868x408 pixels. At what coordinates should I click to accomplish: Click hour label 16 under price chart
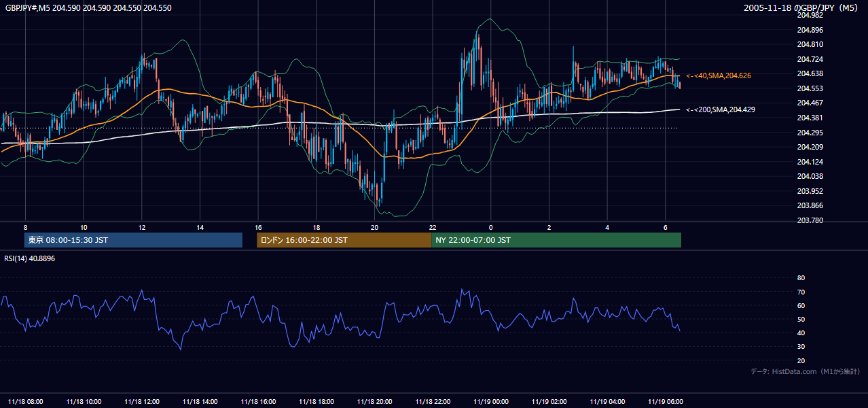[258, 227]
